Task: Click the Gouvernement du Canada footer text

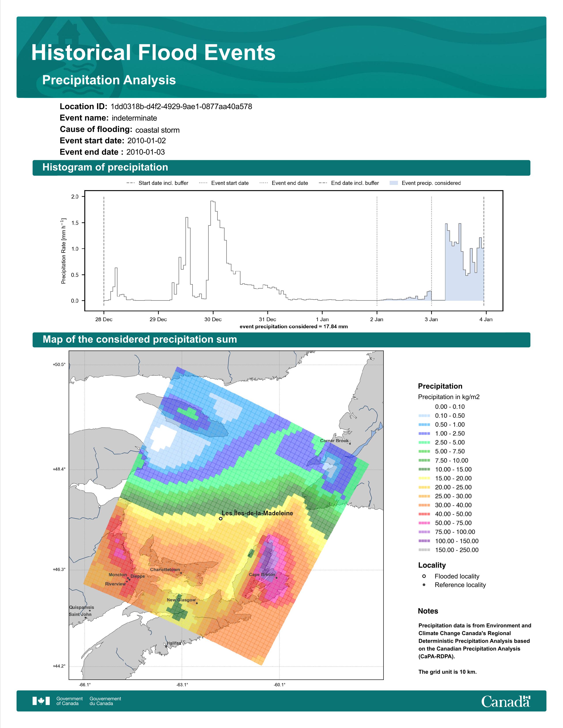Action: [x=105, y=701]
